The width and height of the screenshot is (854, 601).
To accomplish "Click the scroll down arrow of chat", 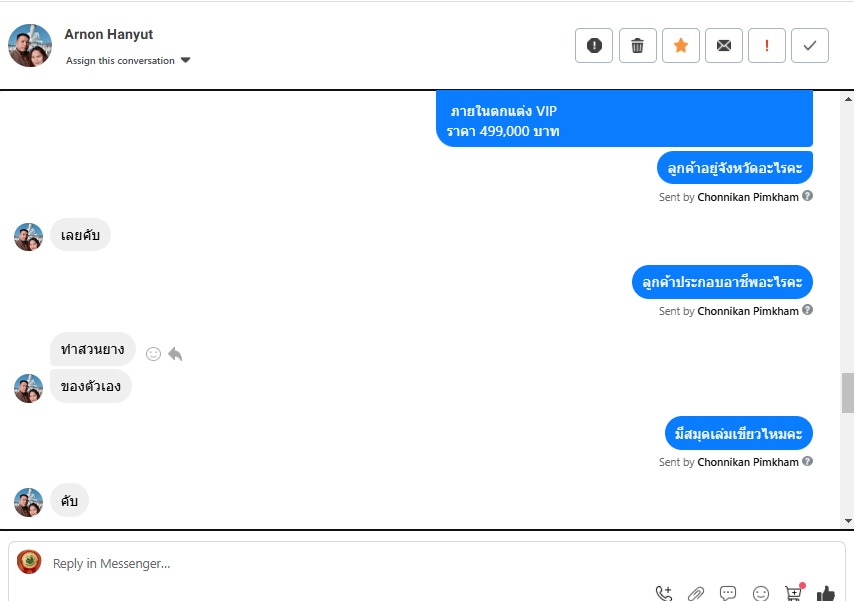I will (848, 521).
